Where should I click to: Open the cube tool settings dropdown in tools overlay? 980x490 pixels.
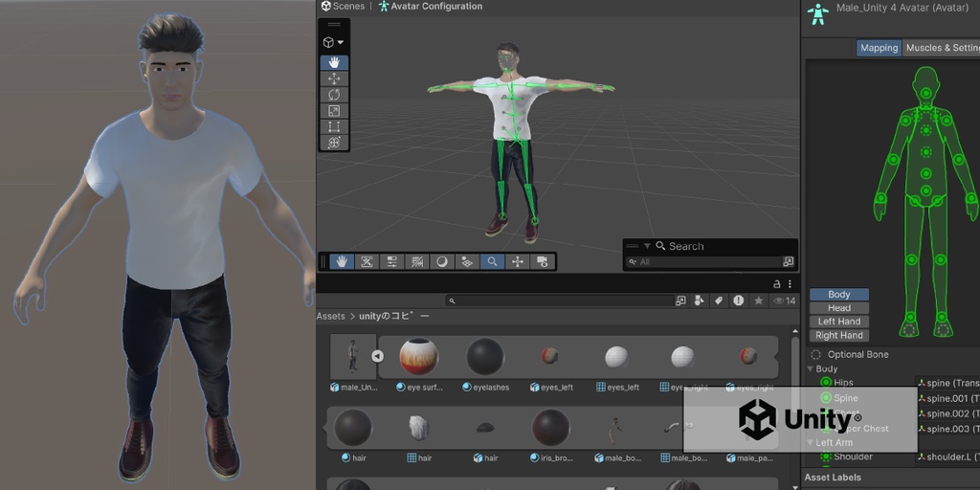click(x=334, y=42)
